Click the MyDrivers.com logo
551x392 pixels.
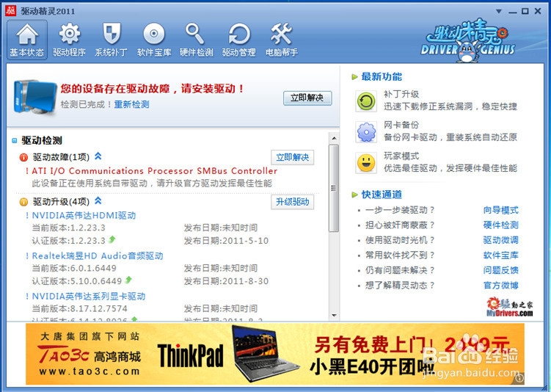[509, 307]
